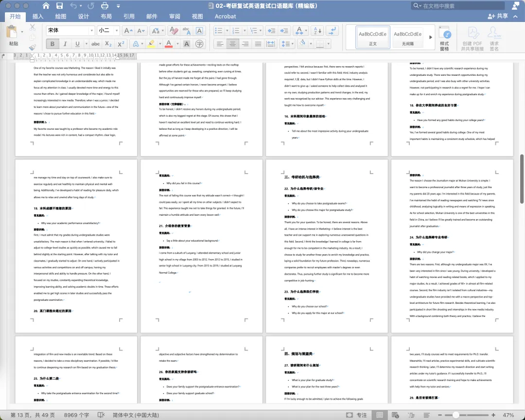Toggle 专注 focus mode
Viewport: 525px width, 420px height.
(x=356, y=415)
